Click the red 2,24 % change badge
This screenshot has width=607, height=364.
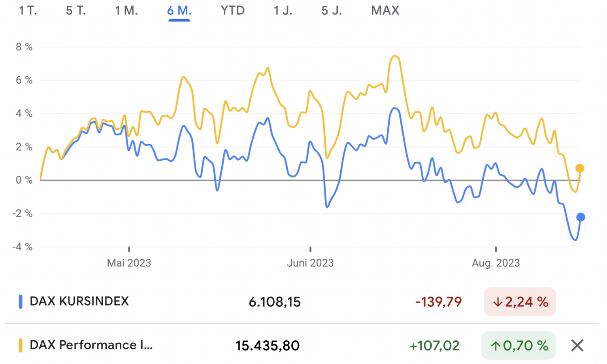point(520,302)
